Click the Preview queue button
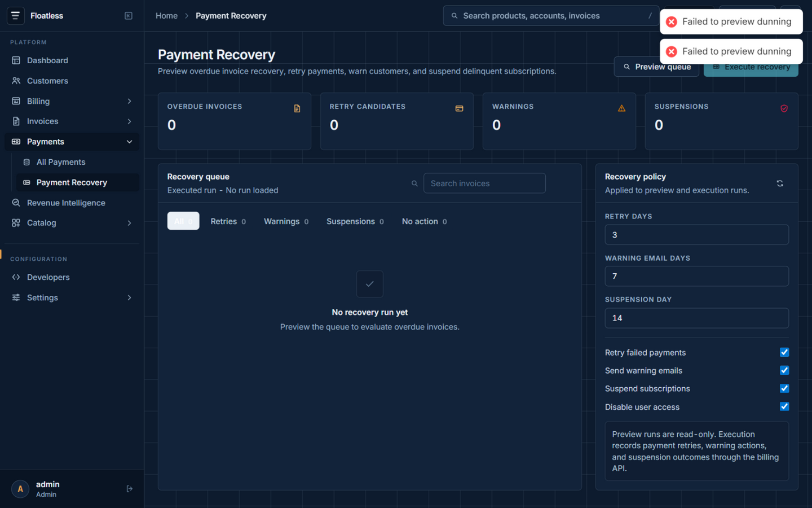 tap(656, 67)
